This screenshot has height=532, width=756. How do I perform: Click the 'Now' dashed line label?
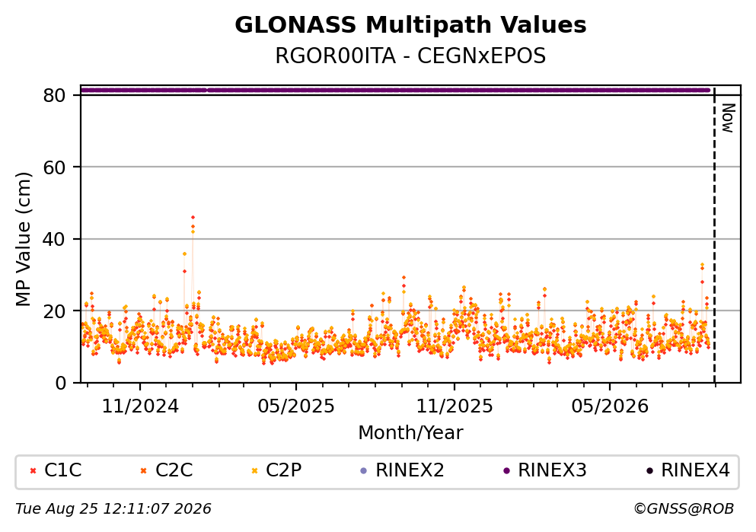coord(728,118)
